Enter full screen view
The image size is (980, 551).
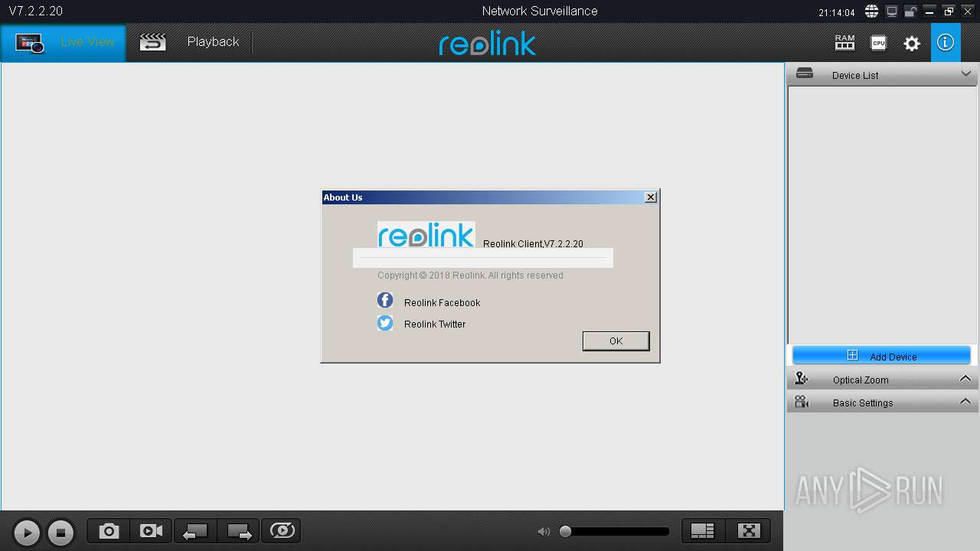pyautogui.click(x=748, y=531)
